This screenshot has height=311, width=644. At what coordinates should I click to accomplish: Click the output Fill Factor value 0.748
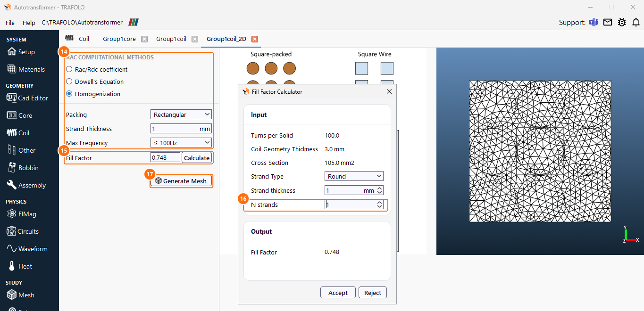[332, 252]
